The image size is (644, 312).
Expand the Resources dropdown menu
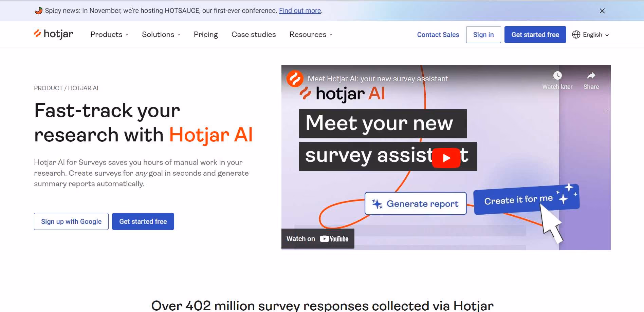point(311,35)
